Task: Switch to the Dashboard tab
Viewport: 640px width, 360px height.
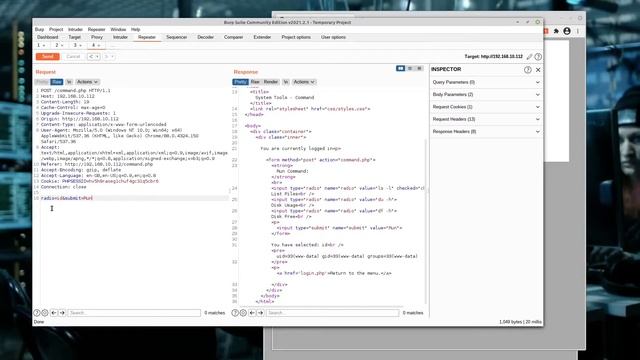Action: tap(47, 37)
